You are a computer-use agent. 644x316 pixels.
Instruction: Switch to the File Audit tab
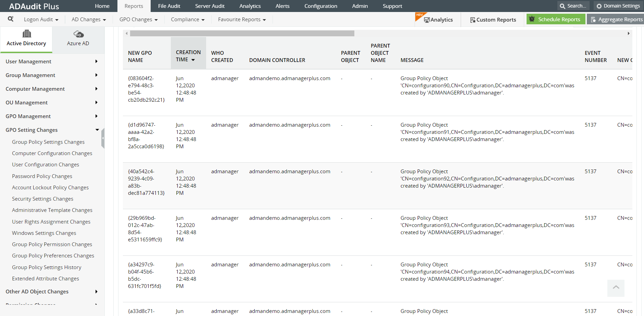click(169, 6)
